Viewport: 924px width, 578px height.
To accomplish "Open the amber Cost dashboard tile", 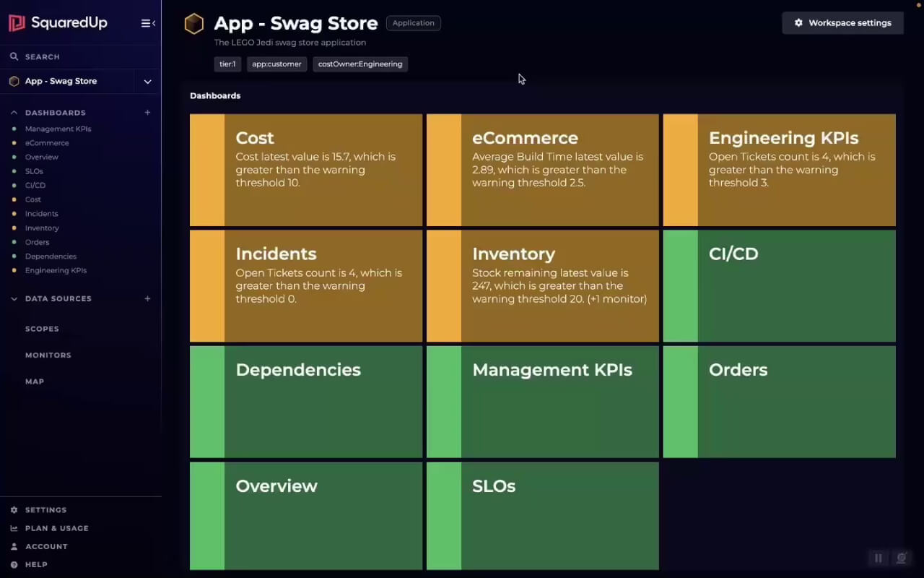I will pos(306,170).
